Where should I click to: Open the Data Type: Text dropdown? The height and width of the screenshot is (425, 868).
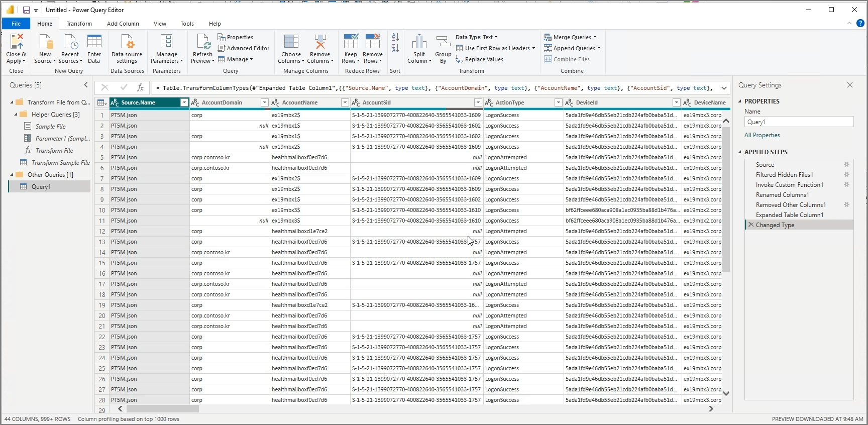(x=477, y=37)
